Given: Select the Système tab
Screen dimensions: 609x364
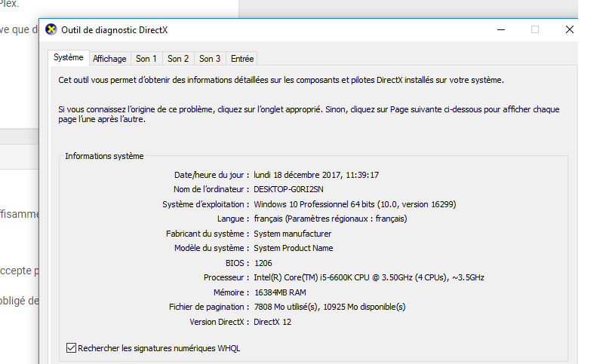Looking at the screenshot, I should (x=69, y=58).
